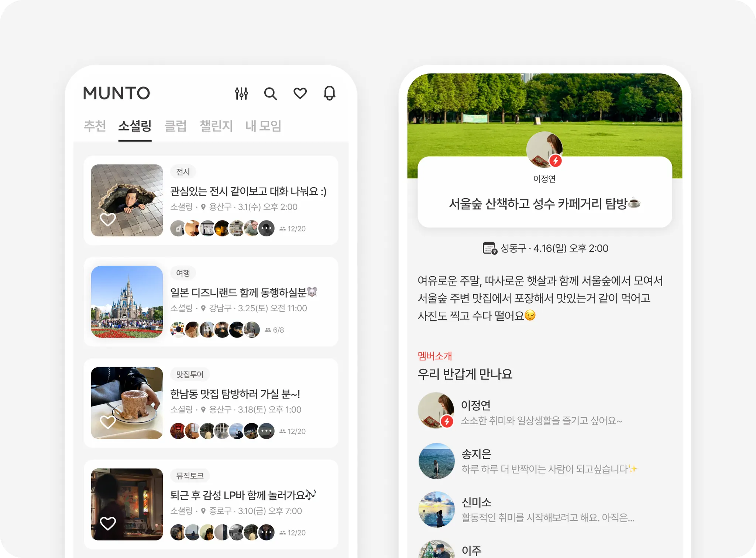Open the filter sliders icon
The height and width of the screenshot is (558, 756).
241,93
